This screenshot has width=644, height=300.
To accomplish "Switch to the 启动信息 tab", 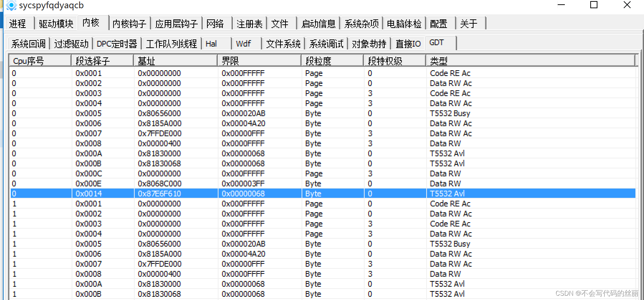I will coord(318,24).
